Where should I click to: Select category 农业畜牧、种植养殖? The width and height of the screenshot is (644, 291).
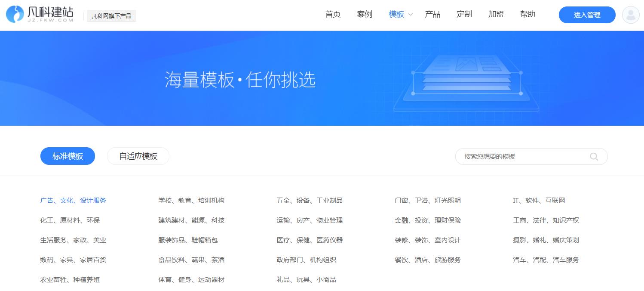[70, 280]
